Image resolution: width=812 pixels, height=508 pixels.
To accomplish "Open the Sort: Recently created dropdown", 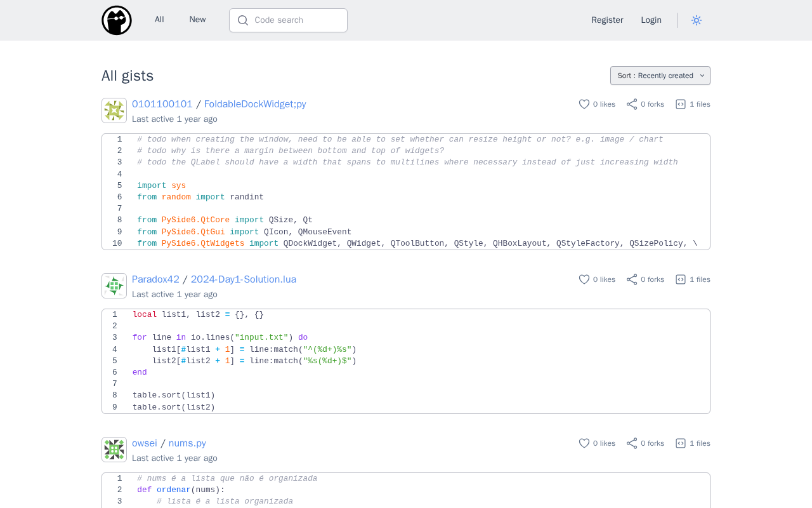I will pyautogui.click(x=660, y=76).
